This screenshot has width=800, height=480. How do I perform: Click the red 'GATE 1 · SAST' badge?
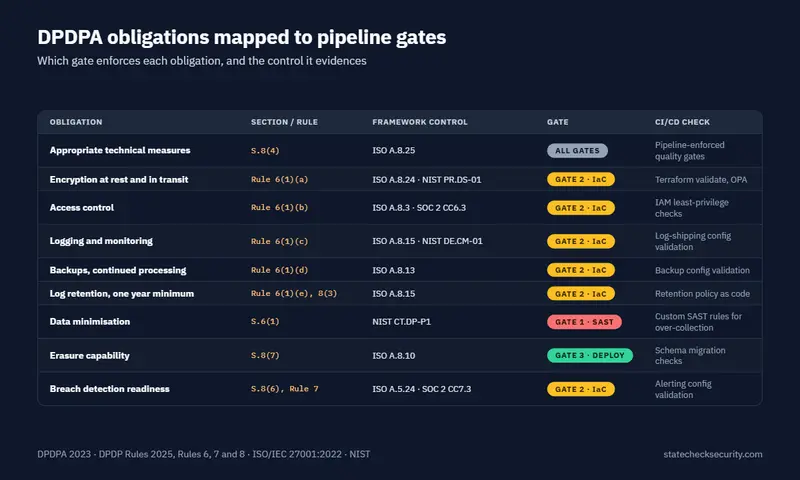(584, 322)
